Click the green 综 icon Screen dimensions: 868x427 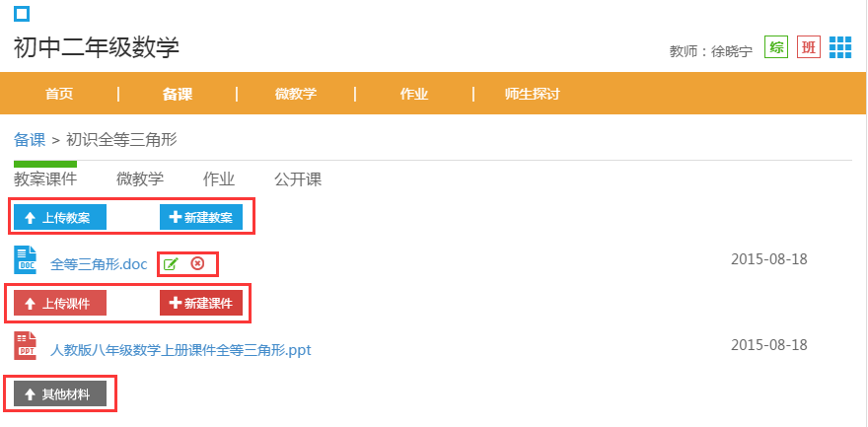[x=776, y=47]
